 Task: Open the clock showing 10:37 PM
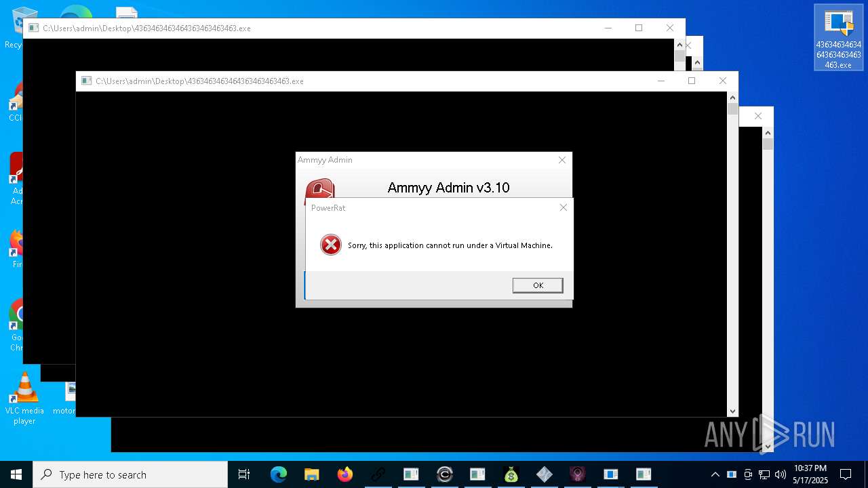pos(810,474)
